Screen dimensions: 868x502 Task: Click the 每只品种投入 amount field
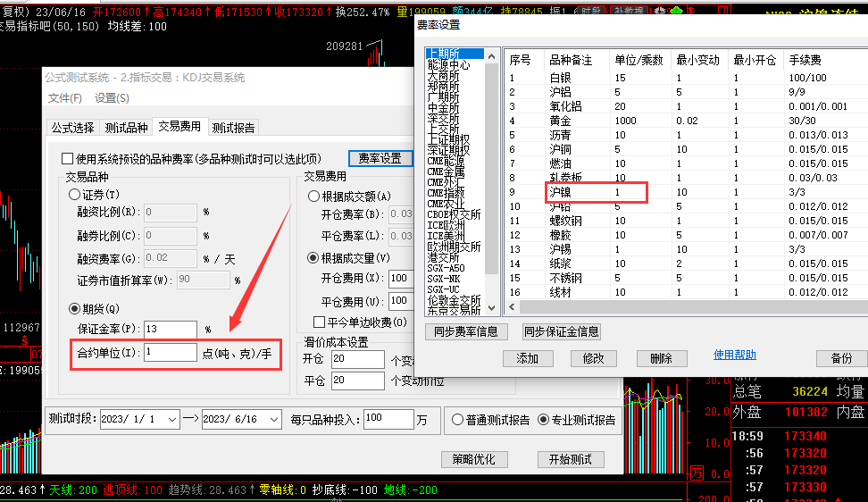click(388, 419)
